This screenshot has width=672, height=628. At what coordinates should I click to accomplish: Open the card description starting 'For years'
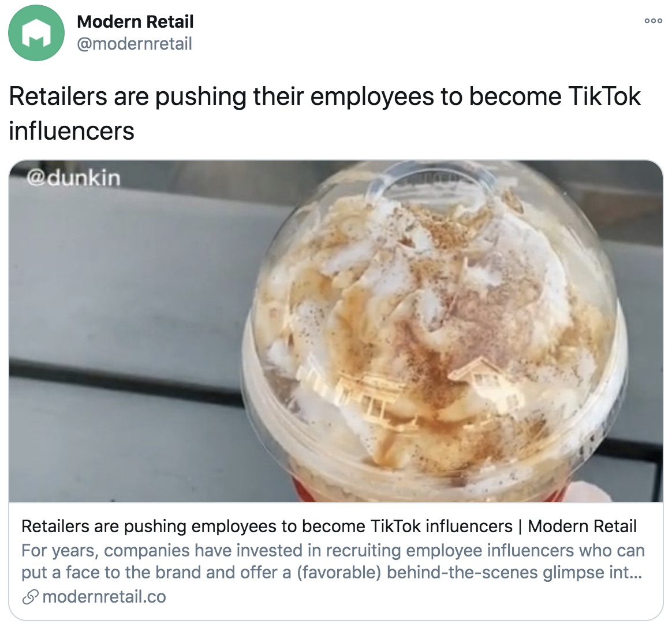333,561
